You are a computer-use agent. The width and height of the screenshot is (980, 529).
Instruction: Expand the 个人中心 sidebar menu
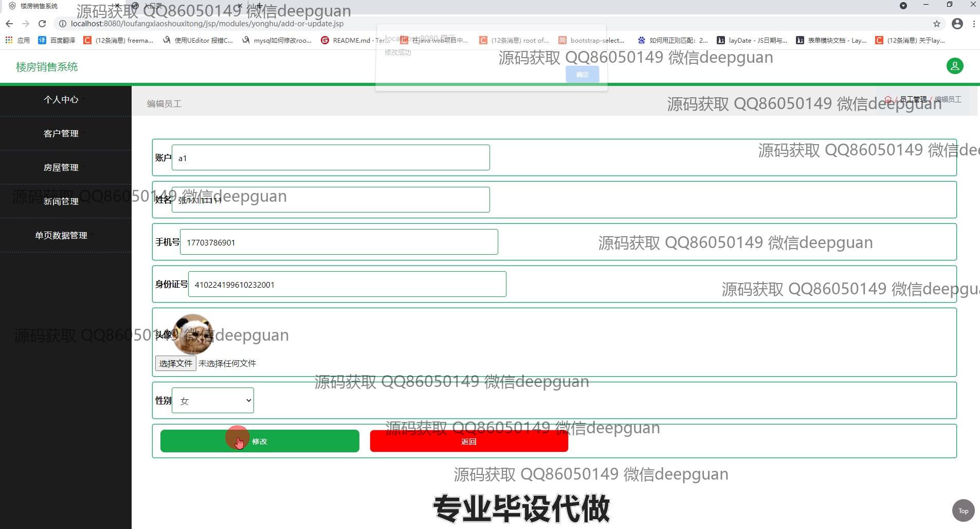pyautogui.click(x=61, y=100)
